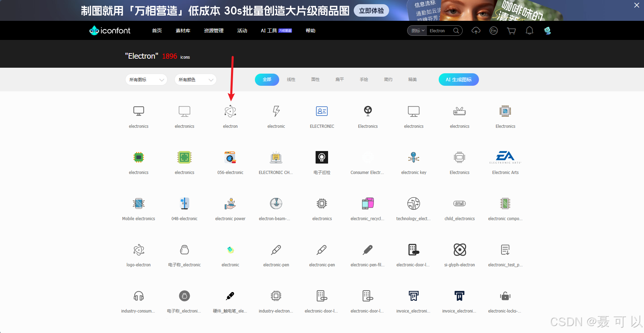Screen dimensions: 644x333
Task: Toggle the 手绘 style filter
Action: click(x=364, y=80)
